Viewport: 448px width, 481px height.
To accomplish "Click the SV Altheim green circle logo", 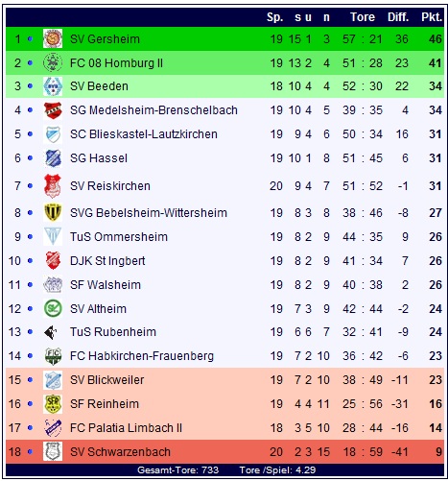I will (x=53, y=308).
